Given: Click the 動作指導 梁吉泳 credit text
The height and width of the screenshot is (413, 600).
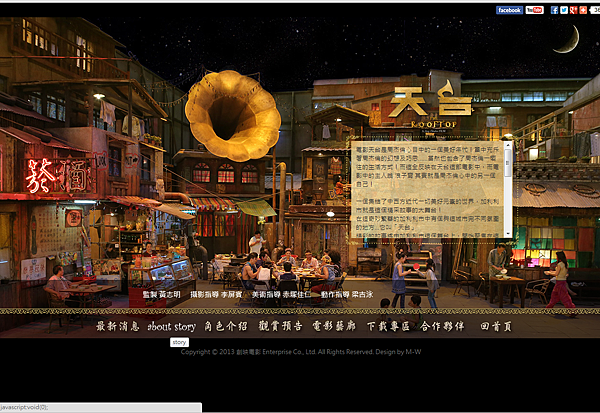Looking at the screenshot, I should coord(347,295).
